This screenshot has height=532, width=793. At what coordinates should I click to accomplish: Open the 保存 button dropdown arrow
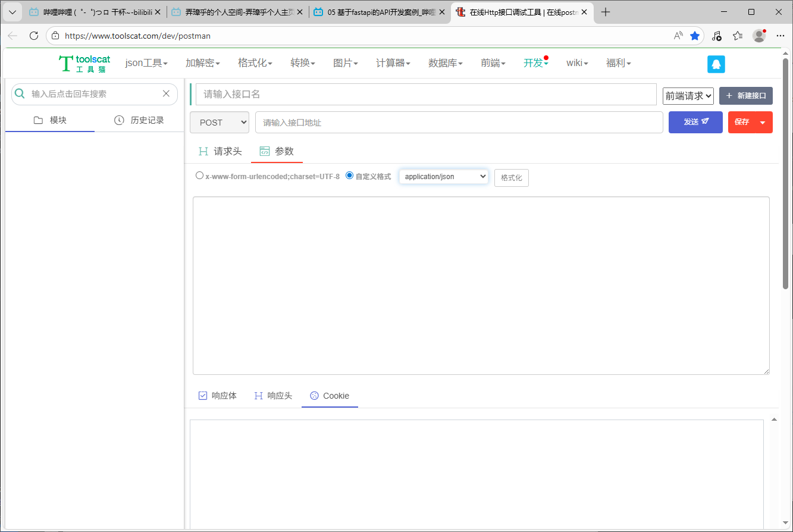pos(763,123)
